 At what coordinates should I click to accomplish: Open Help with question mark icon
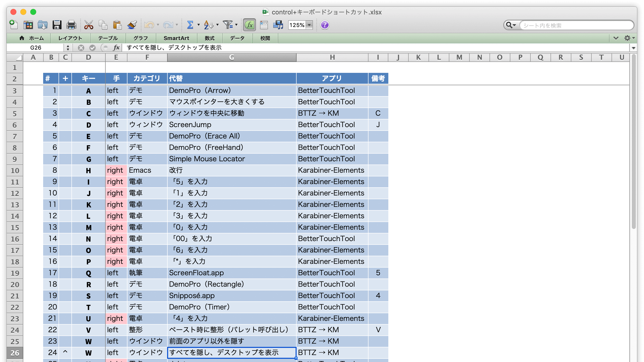pos(325,25)
